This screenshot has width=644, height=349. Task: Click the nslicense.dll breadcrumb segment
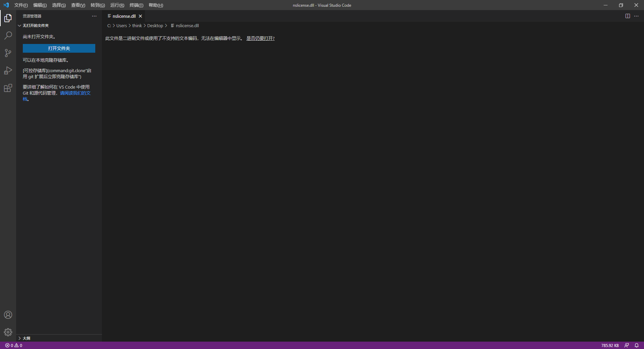coord(185,26)
